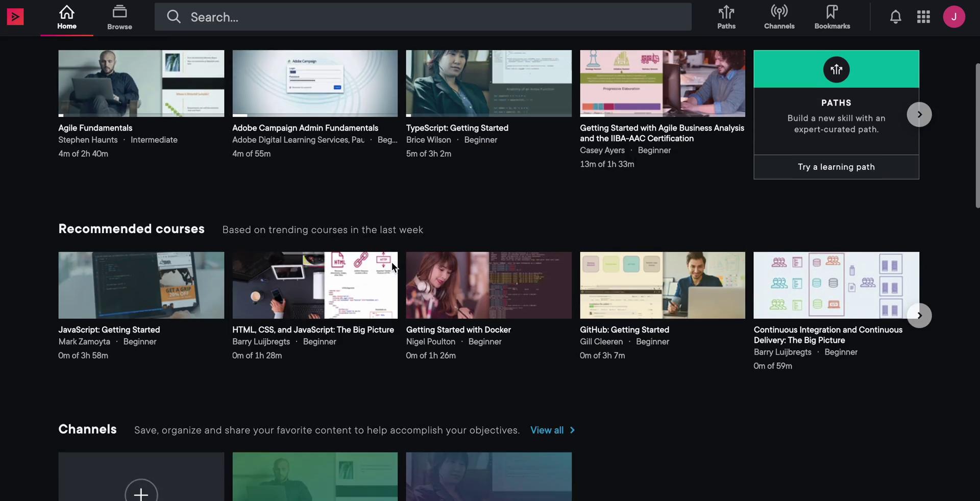Click the '13m of 1h 33m' progress text
The height and width of the screenshot is (501, 980).
pyautogui.click(x=607, y=164)
